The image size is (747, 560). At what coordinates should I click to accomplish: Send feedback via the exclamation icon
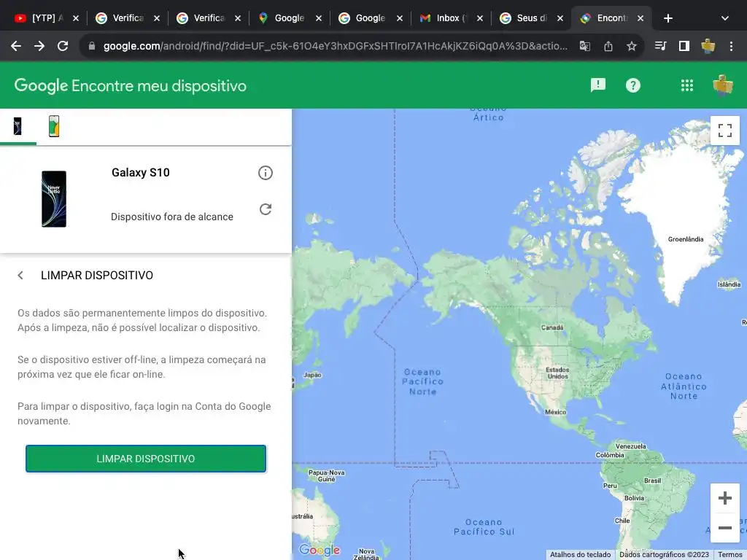[x=598, y=85]
